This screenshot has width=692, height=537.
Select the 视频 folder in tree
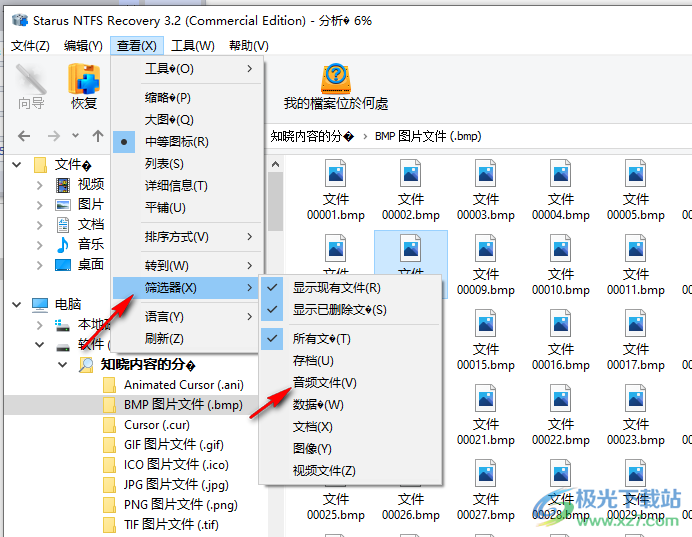pyautogui.click(x=80, y=184)
